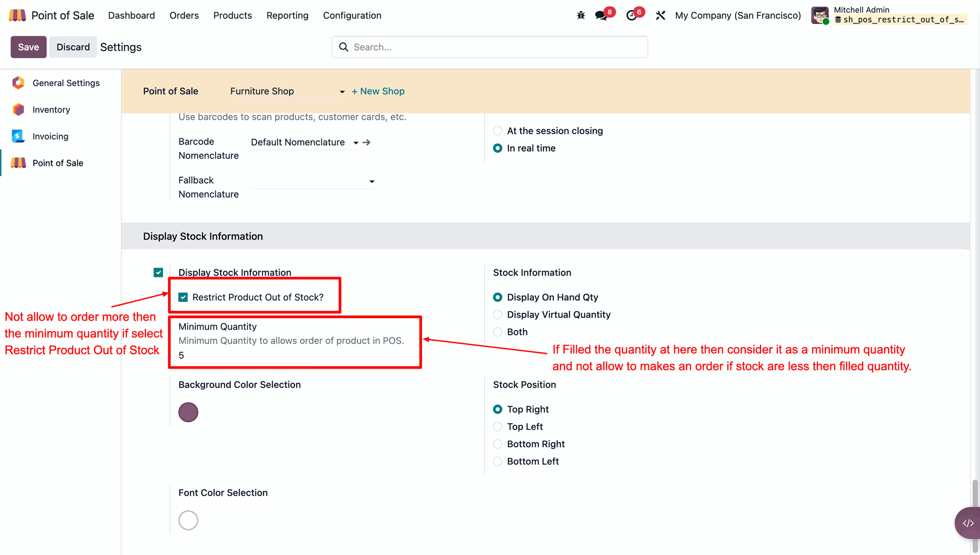Open the Reporting menu

tap(287, 15)
